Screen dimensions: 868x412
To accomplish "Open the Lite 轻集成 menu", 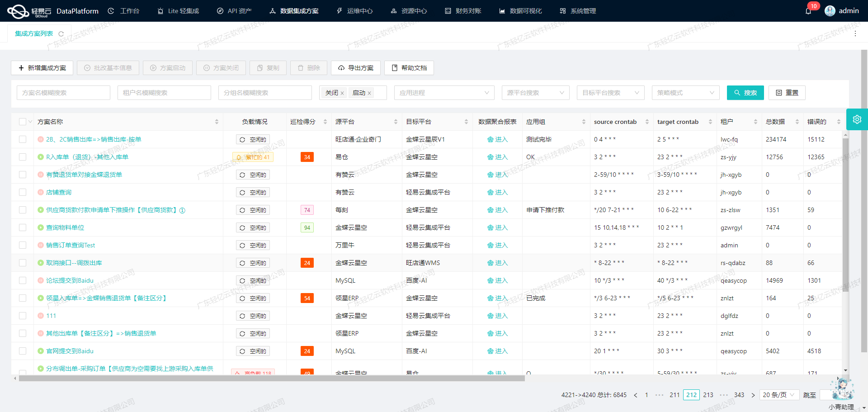I will (178, 11).
